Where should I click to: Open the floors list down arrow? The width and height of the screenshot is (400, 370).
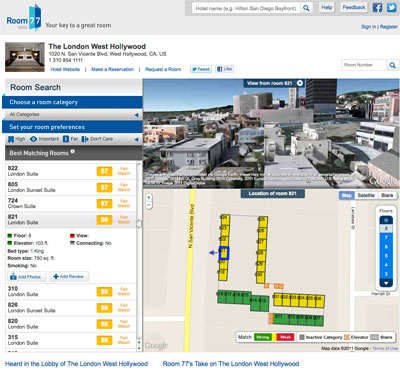point(386,283)
